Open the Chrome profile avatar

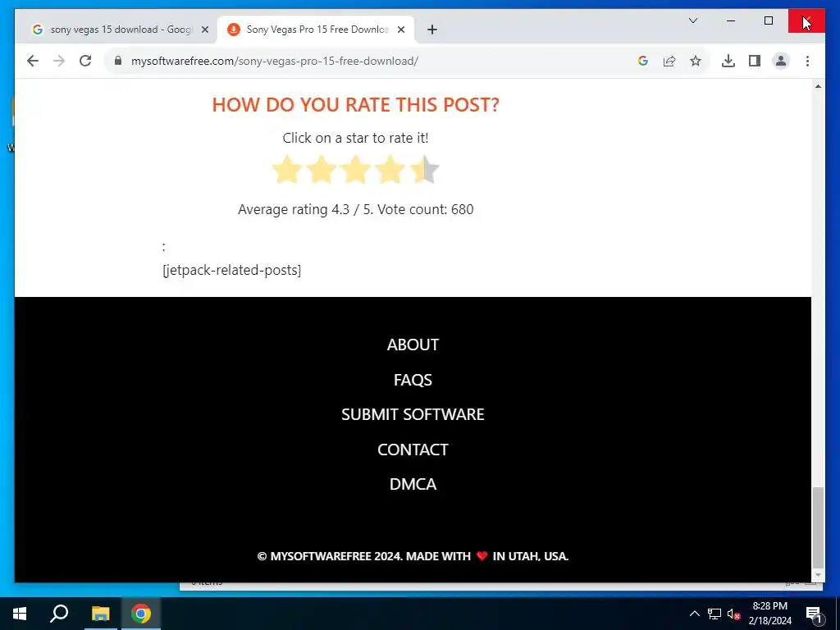[781, 61]
